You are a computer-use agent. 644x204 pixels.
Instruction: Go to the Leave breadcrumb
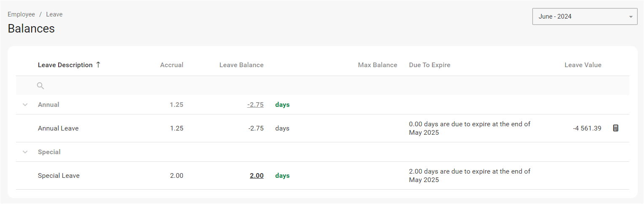click(54, 14)
